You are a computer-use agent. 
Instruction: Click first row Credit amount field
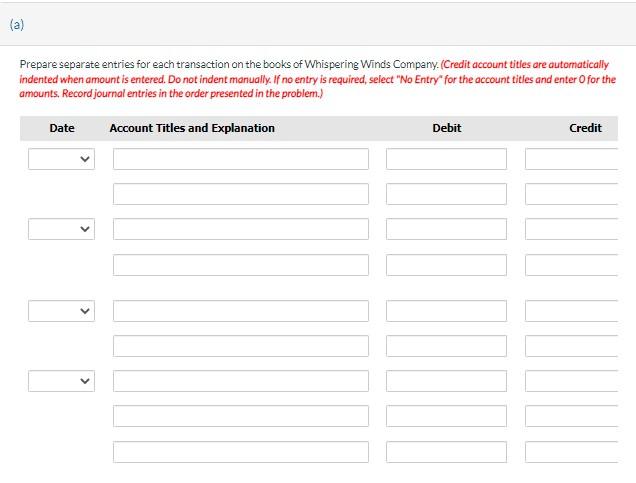(572, 159)
